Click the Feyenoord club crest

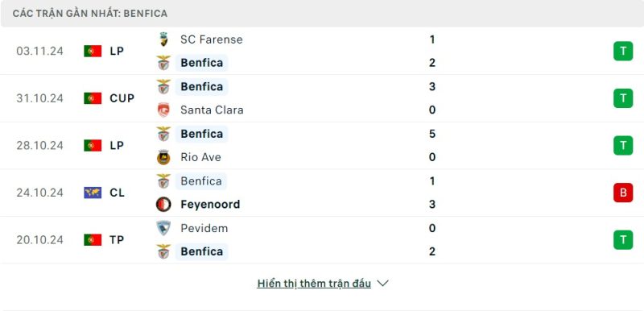tap(163, 204)
